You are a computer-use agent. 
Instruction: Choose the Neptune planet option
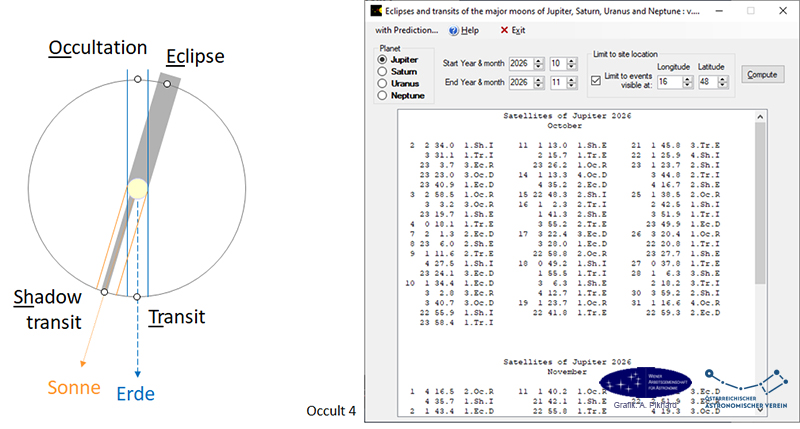click(382, 96)
